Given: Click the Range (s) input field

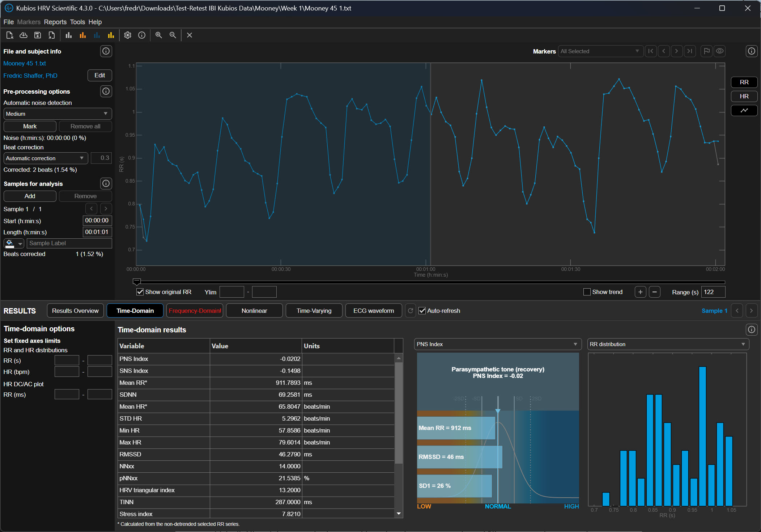Looking at the screenshot, I should click(713, 292).
